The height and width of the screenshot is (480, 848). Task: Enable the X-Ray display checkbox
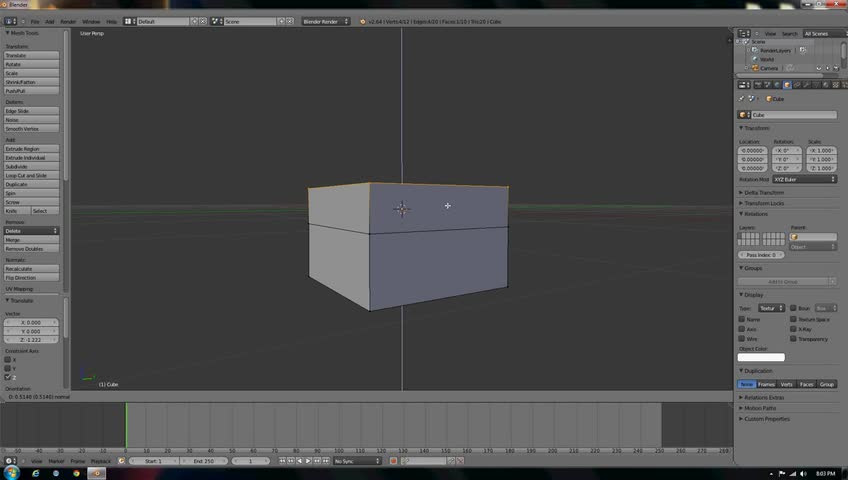tap(793, 329)
